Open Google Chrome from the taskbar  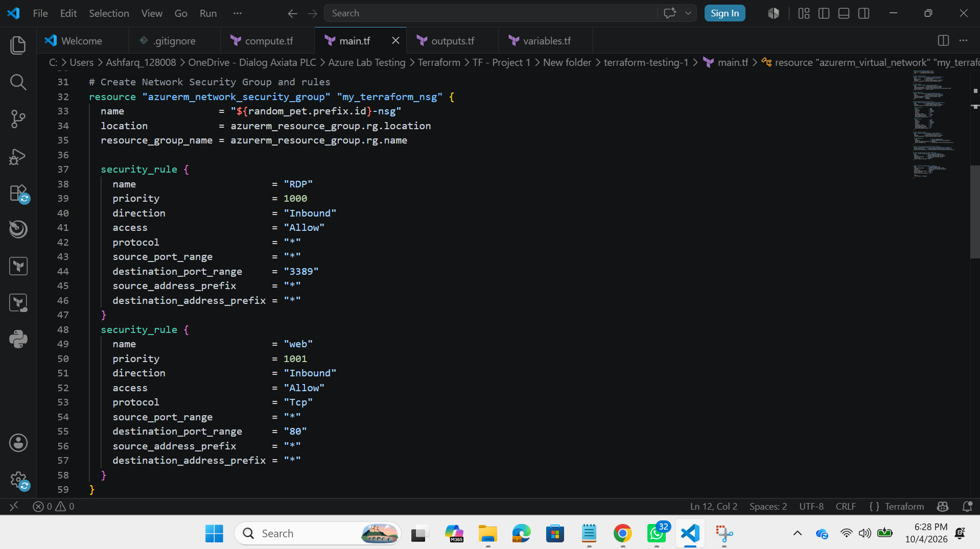coord(622,534)
